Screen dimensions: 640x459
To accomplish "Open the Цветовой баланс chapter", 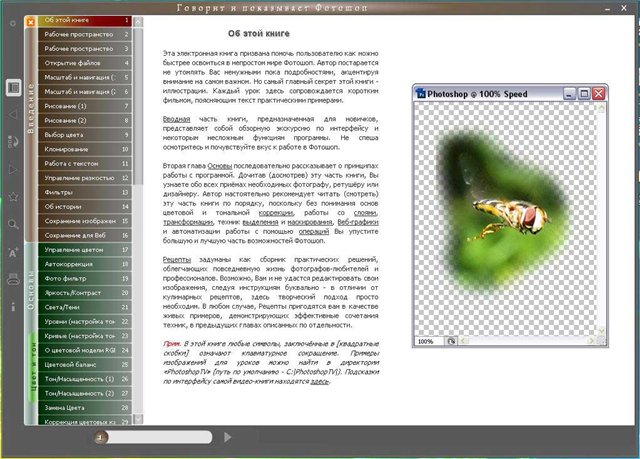I will click(84, 365).
